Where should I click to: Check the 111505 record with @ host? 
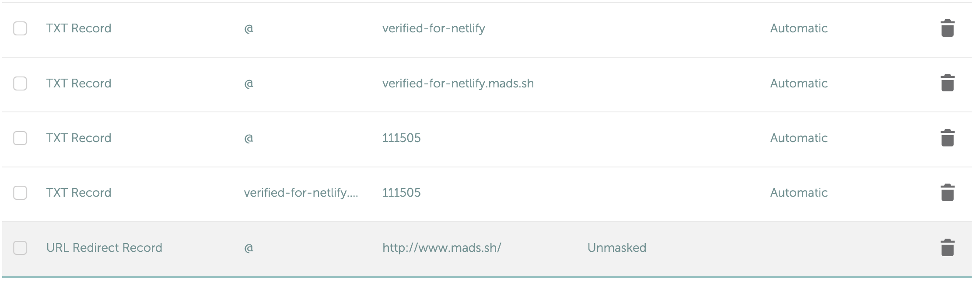[x=20, y=138]
